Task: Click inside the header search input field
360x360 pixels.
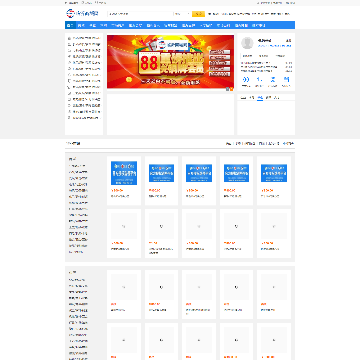Action: [140, 14]
